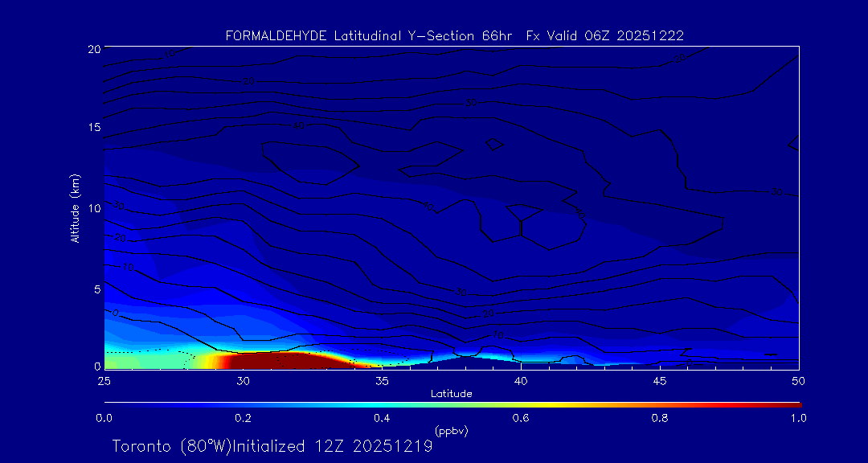Click latitude axis tick label 50
Screen dimensions: 868x463
(798, 381)
